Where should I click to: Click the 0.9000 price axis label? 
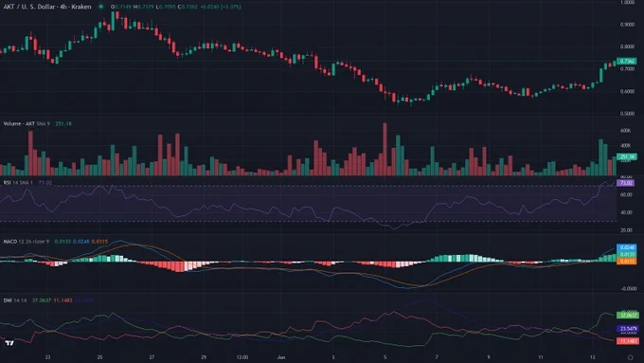627,25
